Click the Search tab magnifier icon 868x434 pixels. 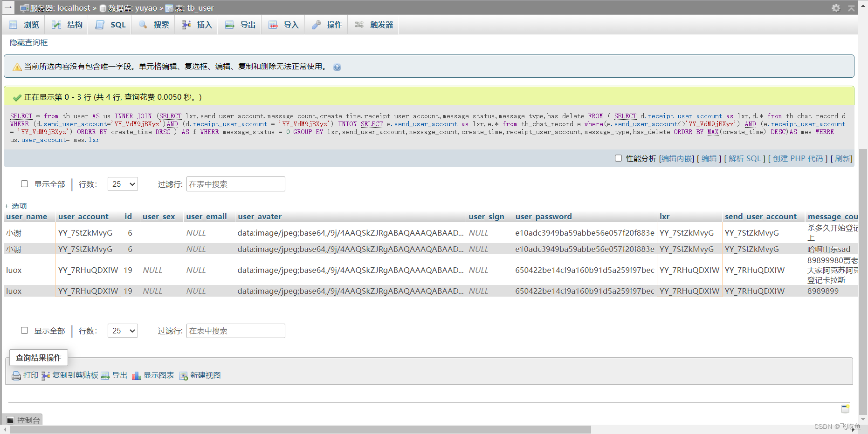143,25
